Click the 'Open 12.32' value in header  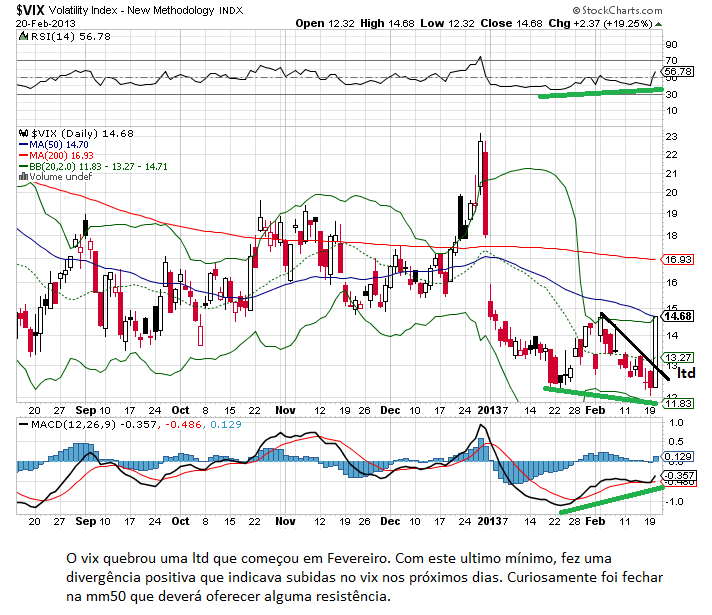click(x=325, y=23)
